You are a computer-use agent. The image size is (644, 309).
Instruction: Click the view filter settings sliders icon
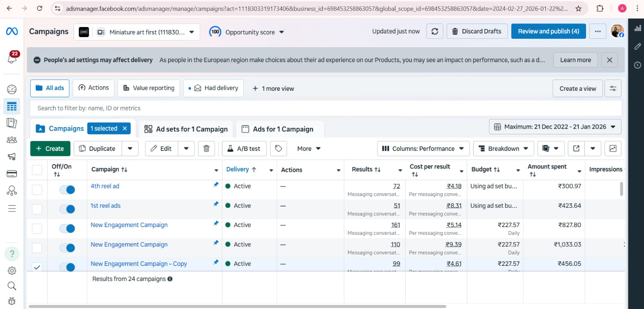[613, 88]
